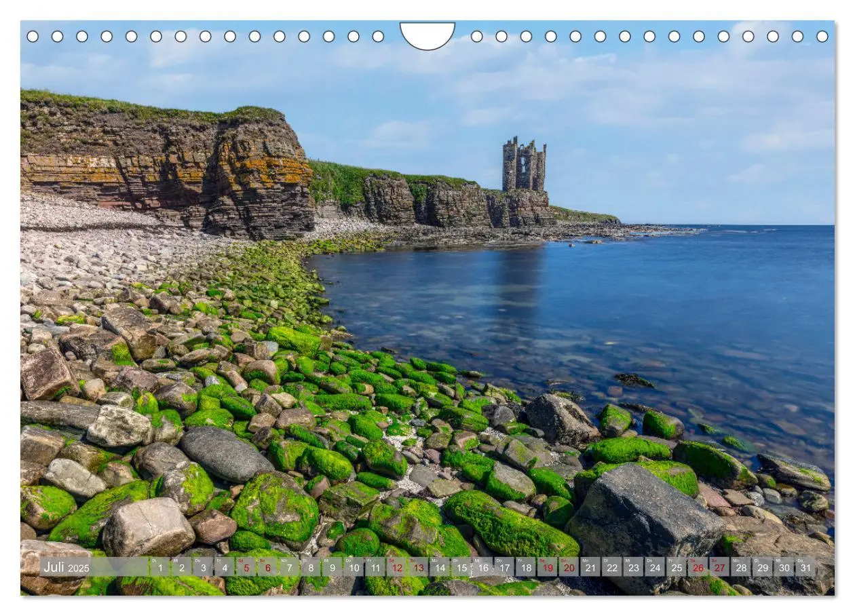This screenshot has height=616, width=855.
Task: Select day 29 in the calendar strip
Action: tap(763, 567)
